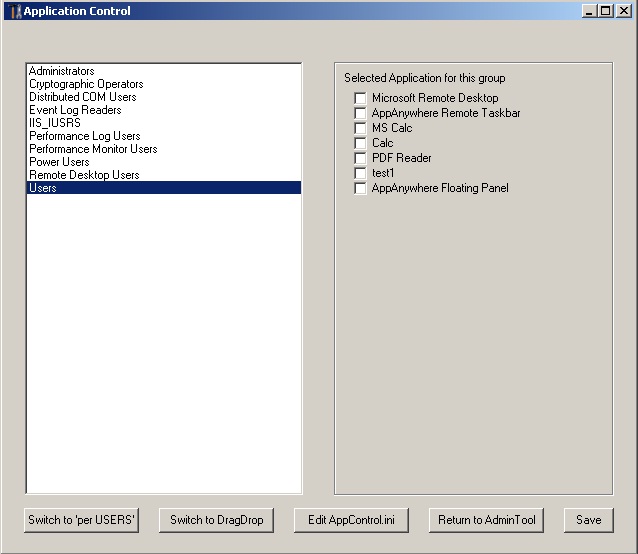Viewport: 638px width, 554px height.
Task: Check the test1 application box
Action: tap(361, 174)
